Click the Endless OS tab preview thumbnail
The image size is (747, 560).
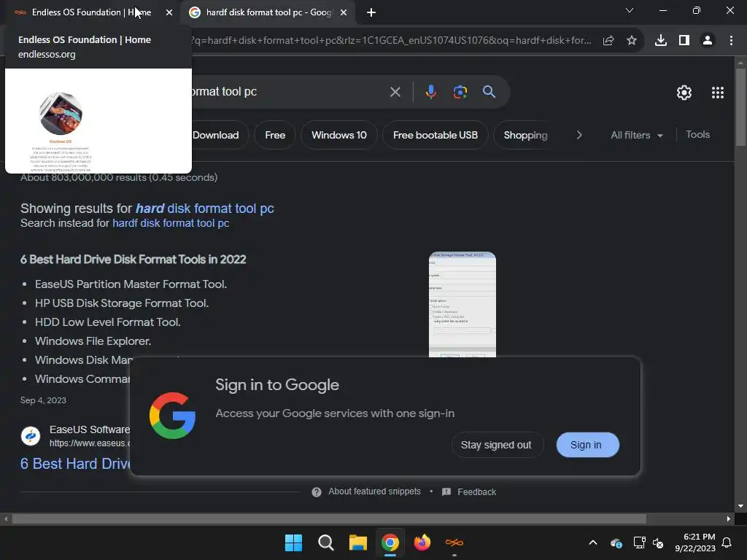click(98, 121)
